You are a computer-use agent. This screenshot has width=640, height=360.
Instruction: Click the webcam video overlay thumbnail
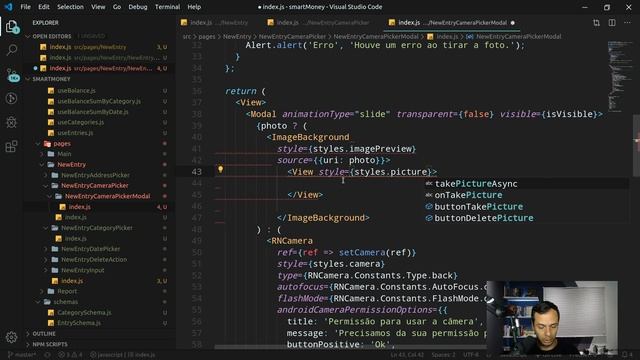(x=552, y=318)
